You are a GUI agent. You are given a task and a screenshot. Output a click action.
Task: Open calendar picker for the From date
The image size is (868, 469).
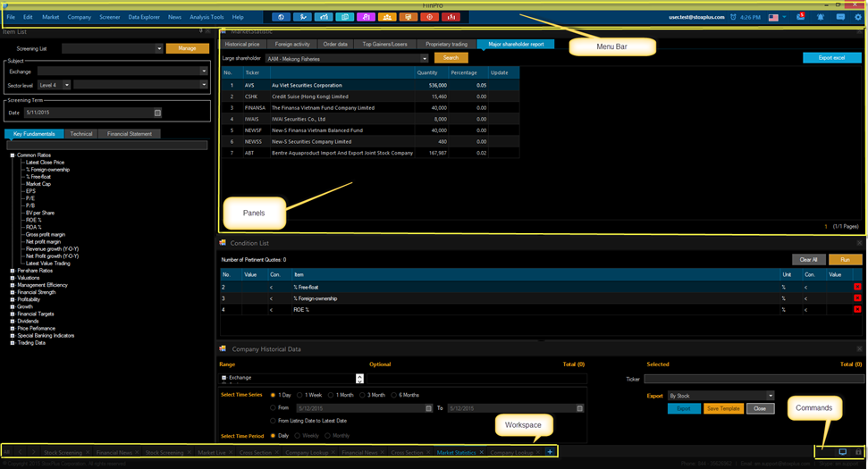click(x=428, y=408)
